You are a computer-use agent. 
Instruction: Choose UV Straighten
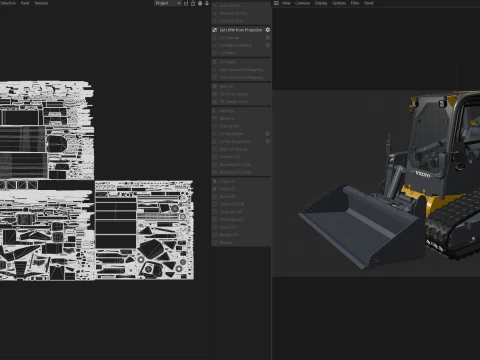(238, 134)
